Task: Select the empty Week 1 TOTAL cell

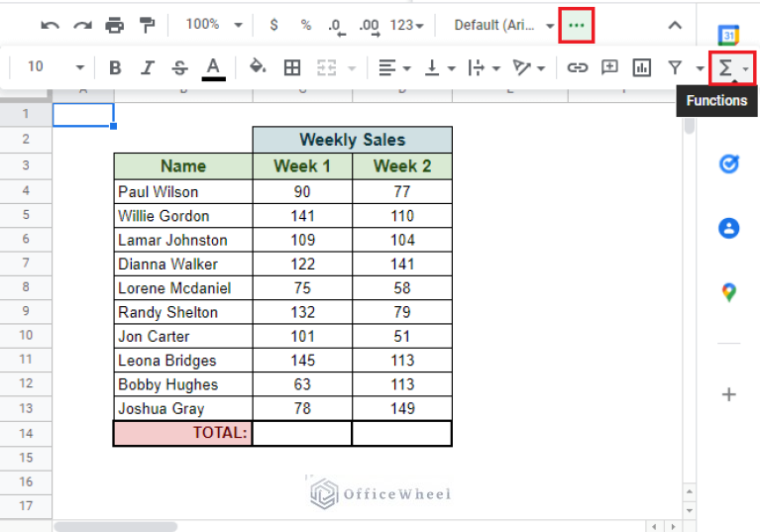Action: coord(302,433)
